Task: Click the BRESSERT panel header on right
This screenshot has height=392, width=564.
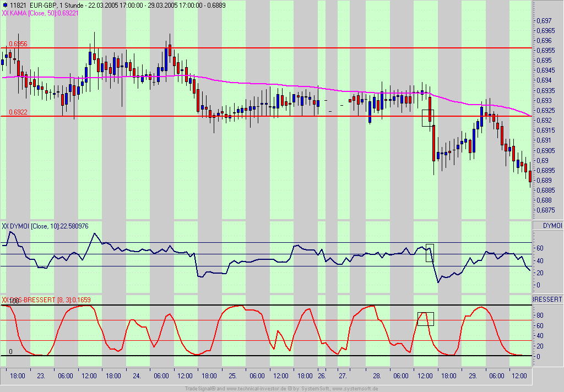Action: tap(547, 299)
